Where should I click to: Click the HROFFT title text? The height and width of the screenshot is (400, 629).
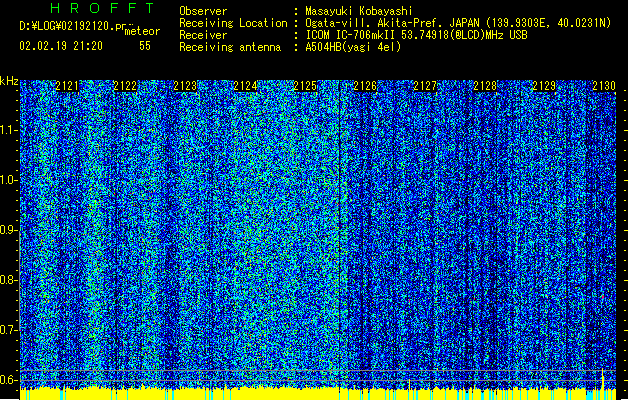click(103, 8)
